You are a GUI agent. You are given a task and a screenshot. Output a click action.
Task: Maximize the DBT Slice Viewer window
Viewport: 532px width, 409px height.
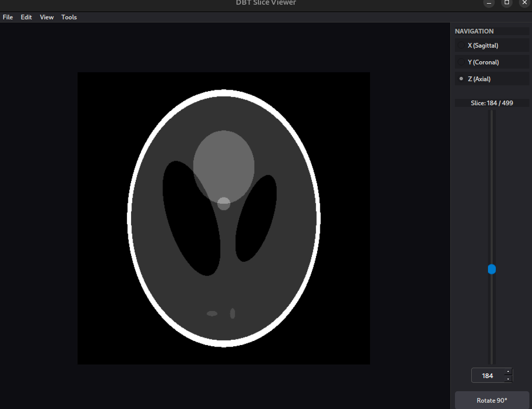pos(507,3)
